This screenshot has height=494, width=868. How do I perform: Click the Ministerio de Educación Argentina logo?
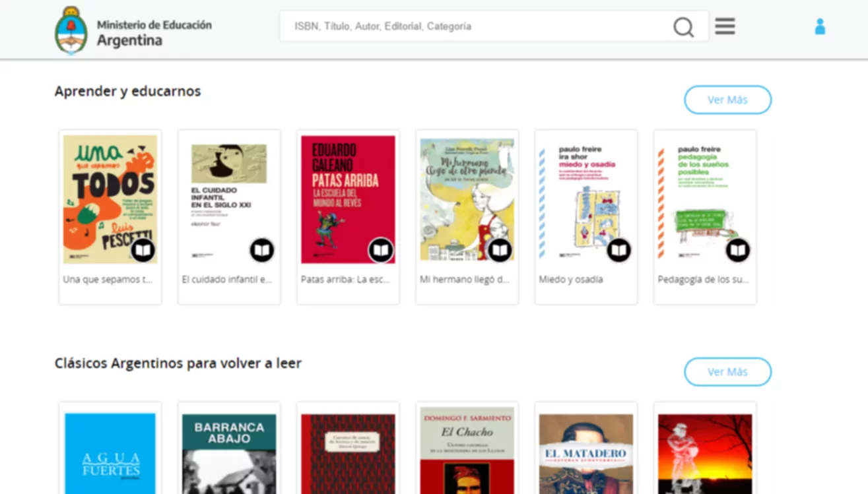click(133, 30)
